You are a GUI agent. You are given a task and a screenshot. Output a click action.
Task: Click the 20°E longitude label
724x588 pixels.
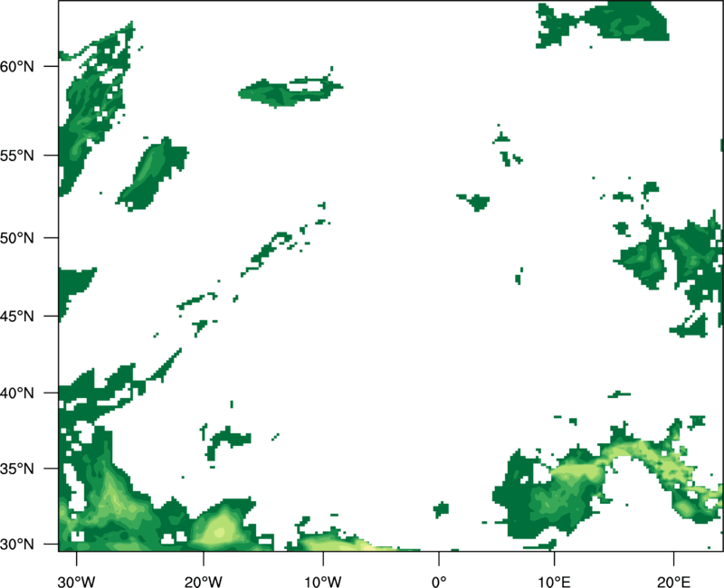pos(673,582)
